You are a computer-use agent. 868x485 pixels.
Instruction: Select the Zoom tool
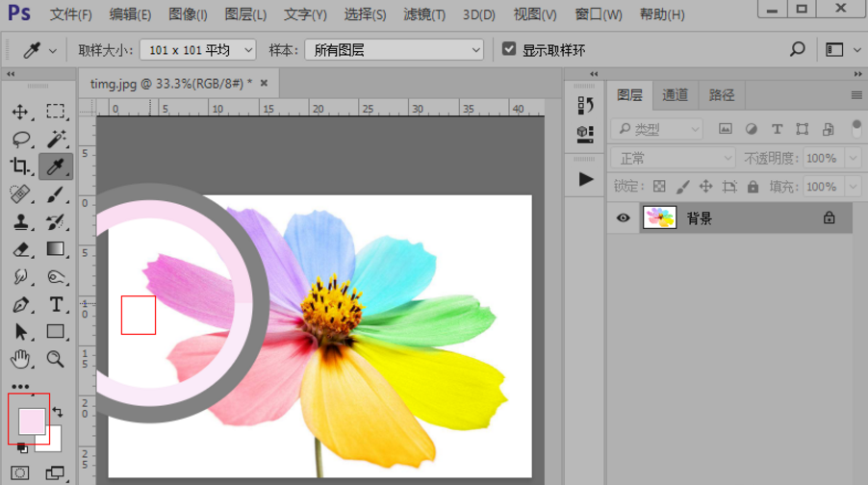56,360
